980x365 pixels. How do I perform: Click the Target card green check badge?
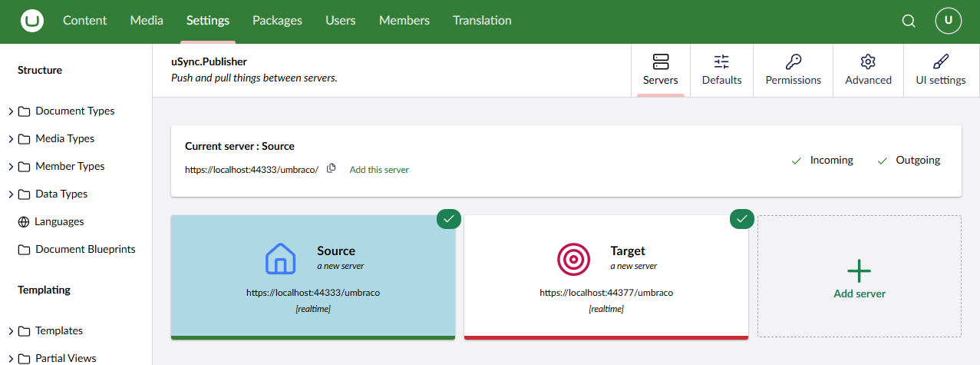(x=741, y=218)
